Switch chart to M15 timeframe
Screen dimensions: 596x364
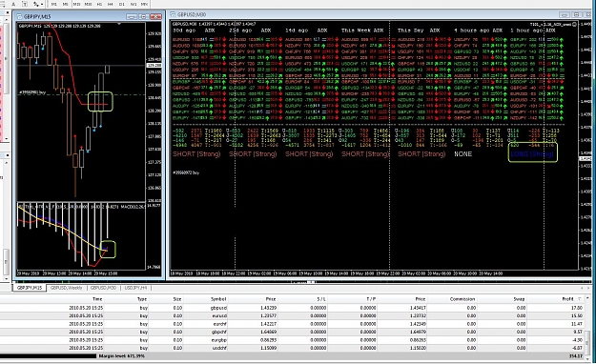[77, 4]
